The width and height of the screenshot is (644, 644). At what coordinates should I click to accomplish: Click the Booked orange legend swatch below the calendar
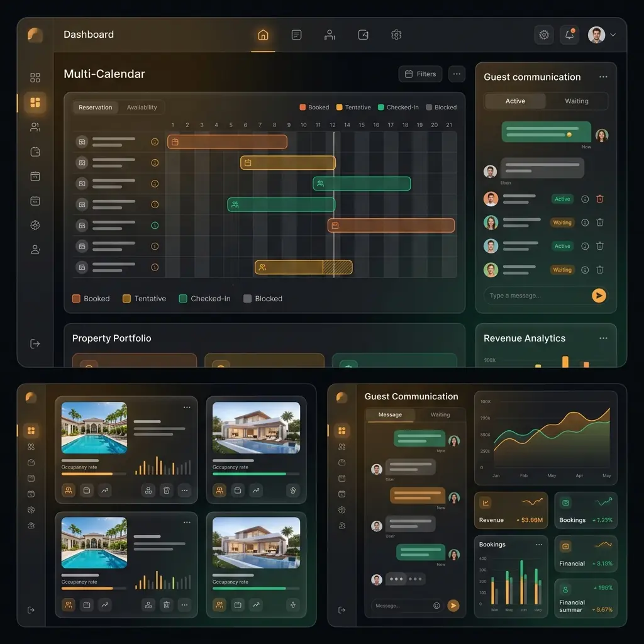pos(76,299)
